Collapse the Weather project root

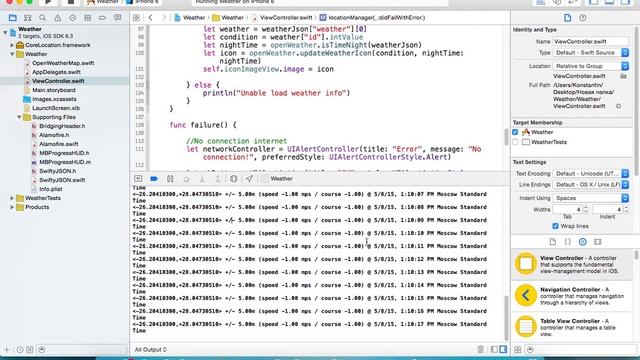pos(5,32)
